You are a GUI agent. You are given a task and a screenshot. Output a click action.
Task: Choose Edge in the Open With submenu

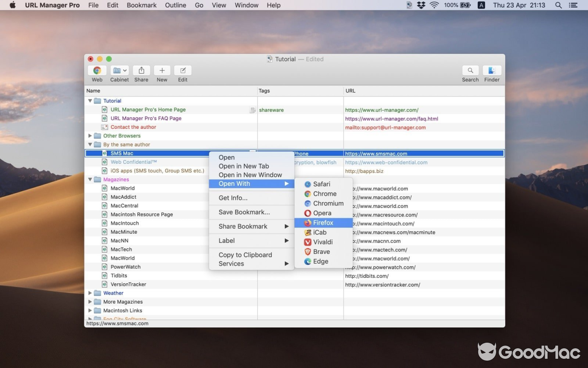(320, 261)
